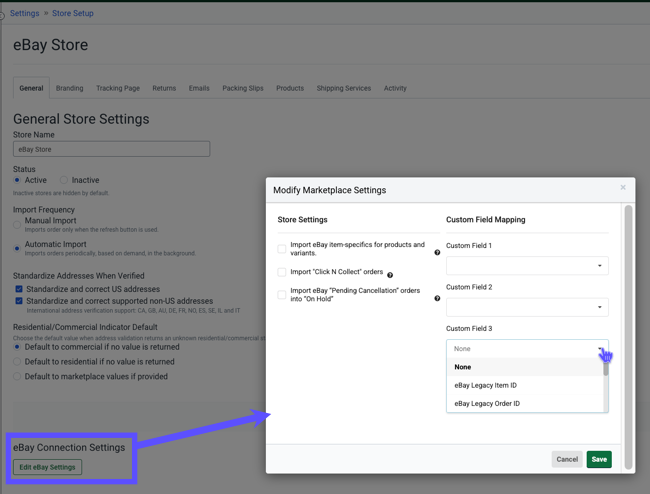View the Activity tab

(x=395, y=88)
